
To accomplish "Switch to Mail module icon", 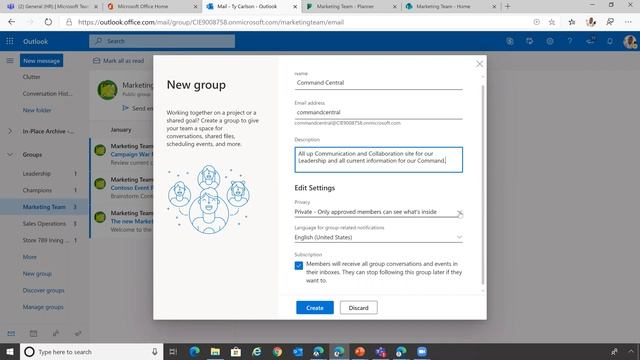I will pyautogui.click(x=11, y=333).
